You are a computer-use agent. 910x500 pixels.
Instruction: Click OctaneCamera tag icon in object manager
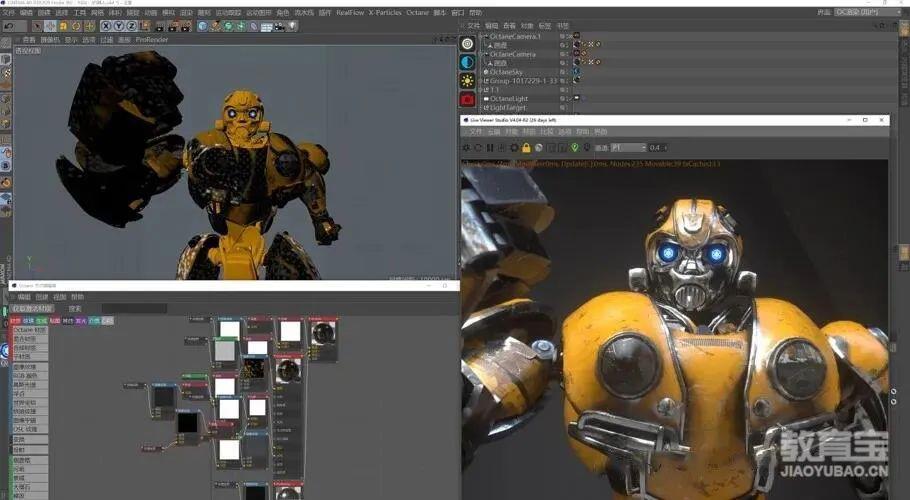tap(577, 54)
